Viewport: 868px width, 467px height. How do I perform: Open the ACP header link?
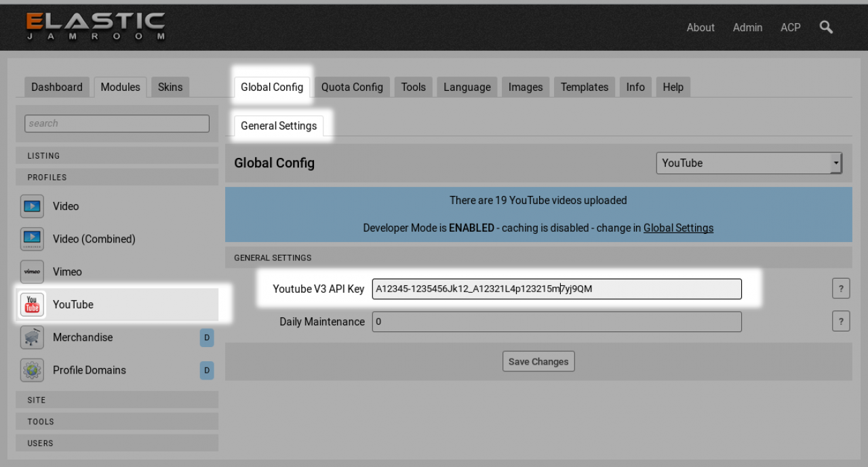tap(791, 27)
